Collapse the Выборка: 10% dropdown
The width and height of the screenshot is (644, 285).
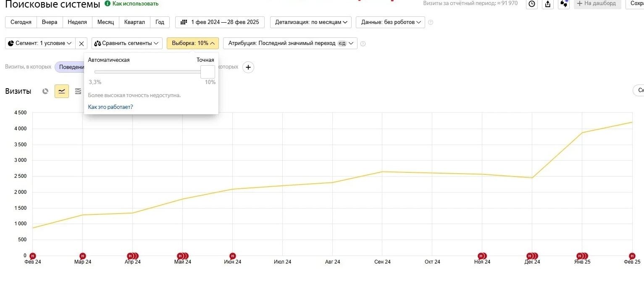(193, 43)
